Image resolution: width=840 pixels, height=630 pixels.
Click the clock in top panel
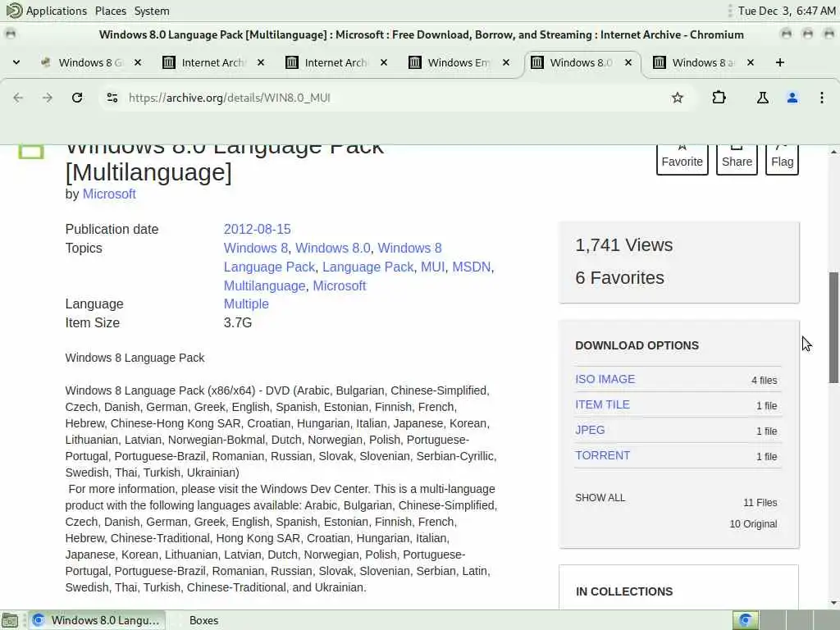point(787,11)
